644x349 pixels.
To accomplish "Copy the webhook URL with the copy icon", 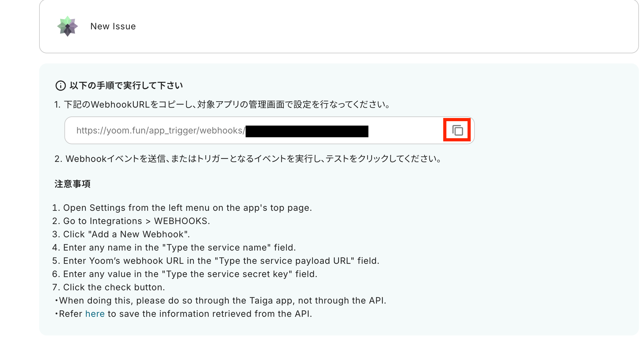I will [x=457, y=130].
